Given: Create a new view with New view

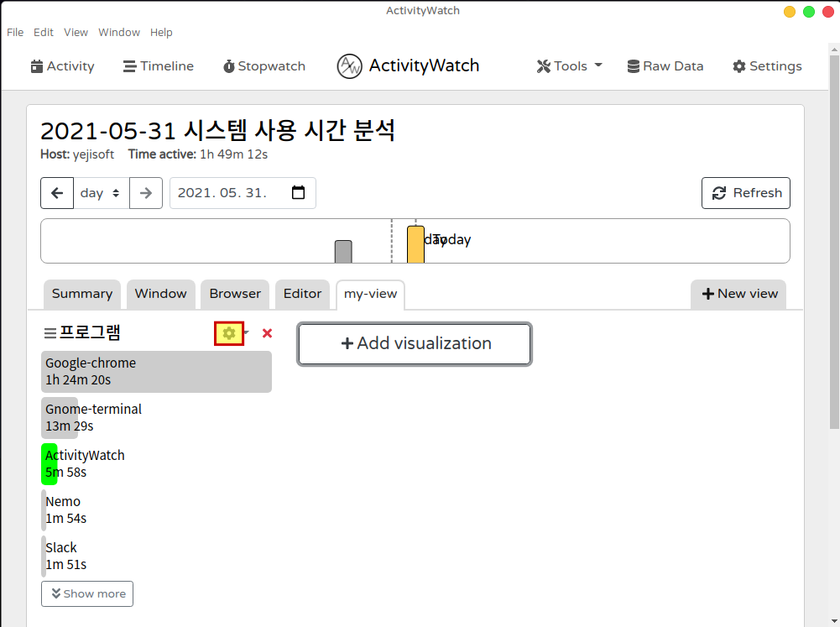Looking at the screenshot, I should 738,294.
